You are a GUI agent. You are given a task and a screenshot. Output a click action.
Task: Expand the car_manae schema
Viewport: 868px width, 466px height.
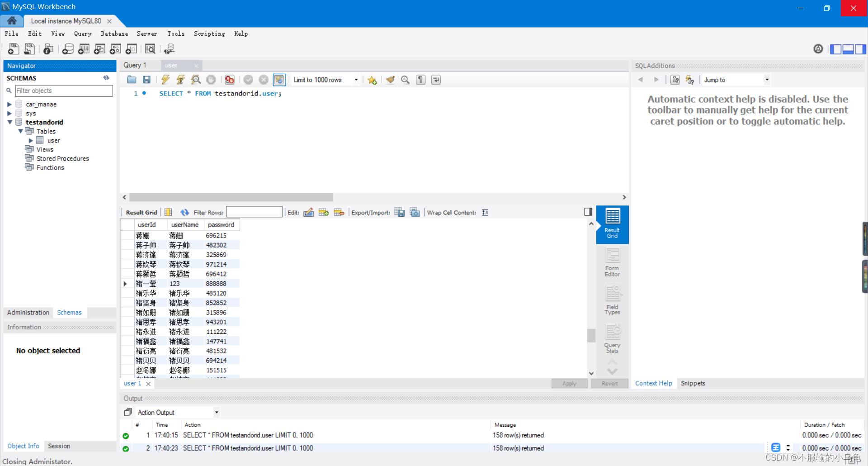pyautogui.click(x=10, y=104)
